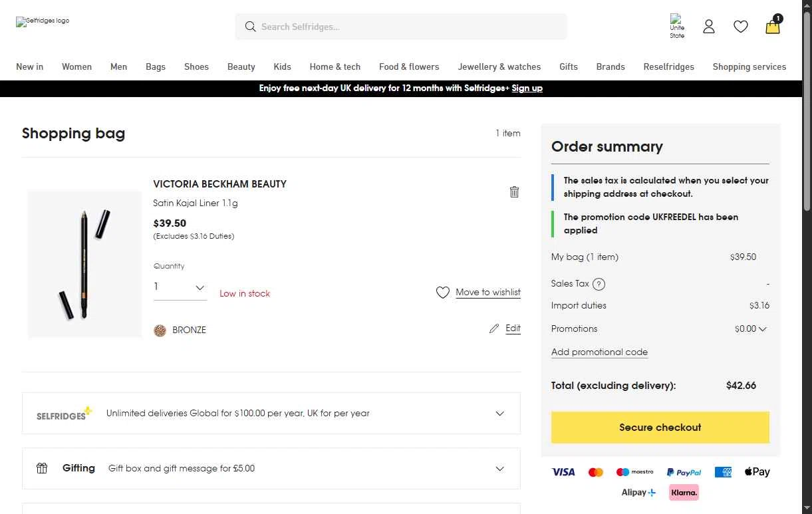Open the Shoes menu

click(196, 66)
